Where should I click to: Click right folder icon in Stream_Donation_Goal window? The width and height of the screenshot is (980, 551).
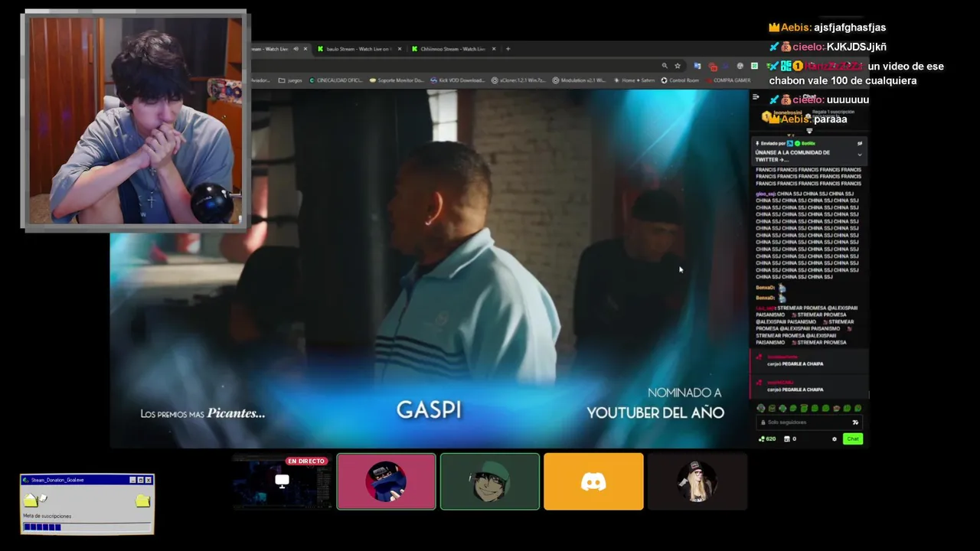click(143, 500)
